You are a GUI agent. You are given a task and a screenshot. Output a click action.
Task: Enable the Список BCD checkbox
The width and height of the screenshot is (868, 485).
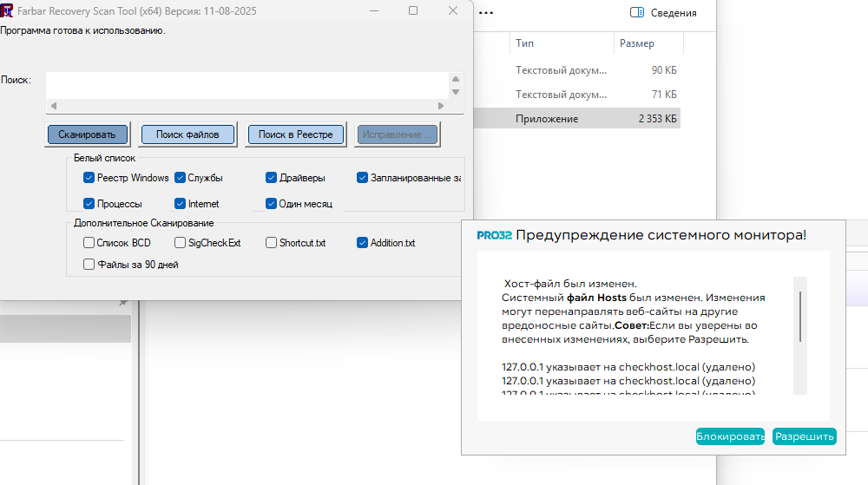pyautogui.click(x=89, y=242)
